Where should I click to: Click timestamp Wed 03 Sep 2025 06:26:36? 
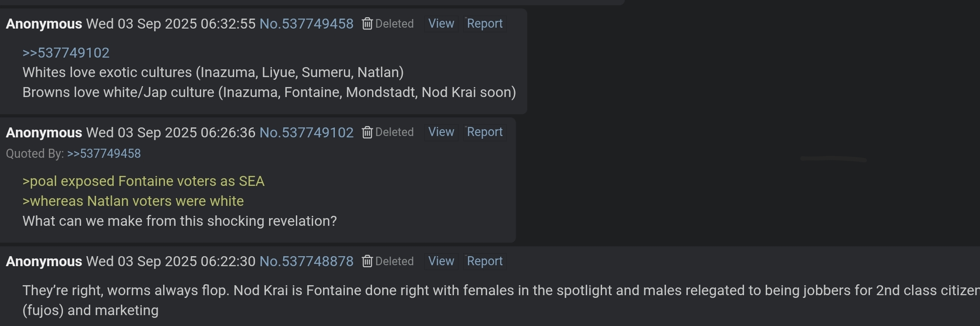pos(170,132)
